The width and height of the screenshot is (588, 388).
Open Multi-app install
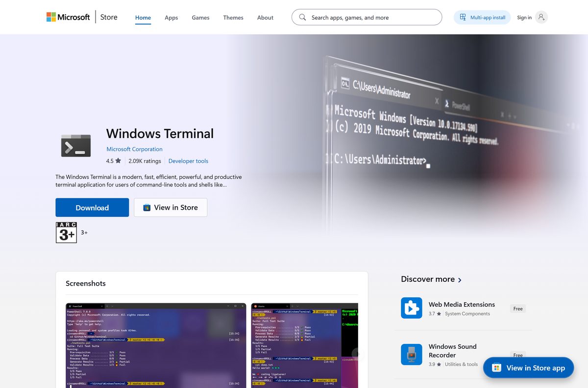pos(482,18)
